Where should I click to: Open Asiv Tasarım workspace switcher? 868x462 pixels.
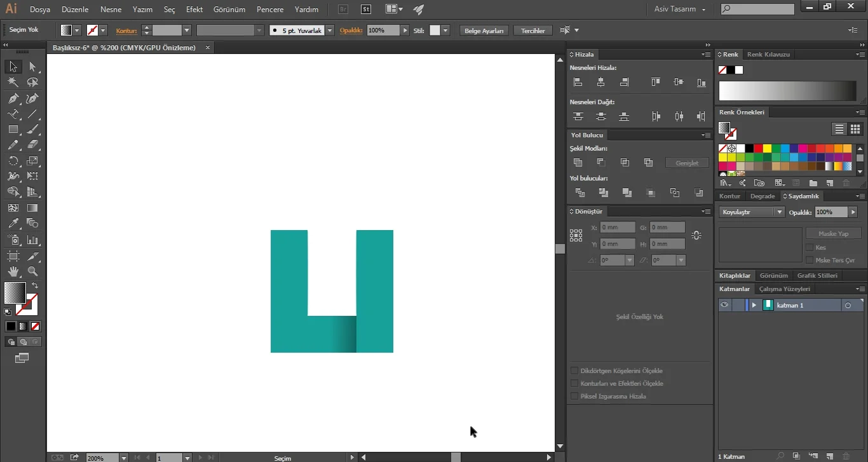[x=679, y=10]
